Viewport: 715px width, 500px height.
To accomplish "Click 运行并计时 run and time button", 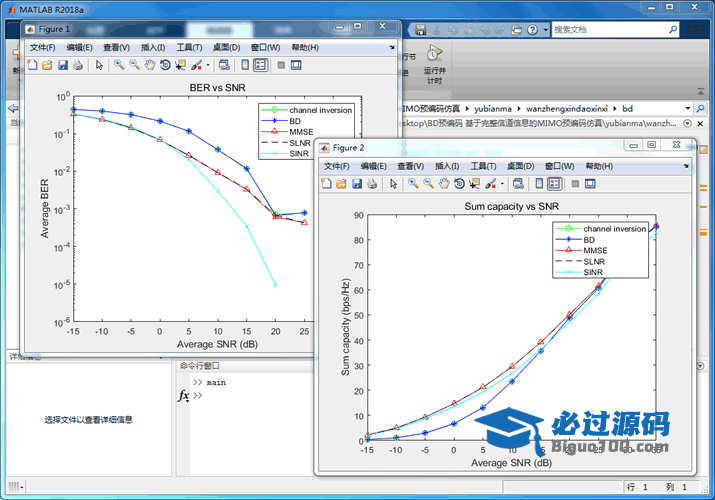I will point(435,64).
